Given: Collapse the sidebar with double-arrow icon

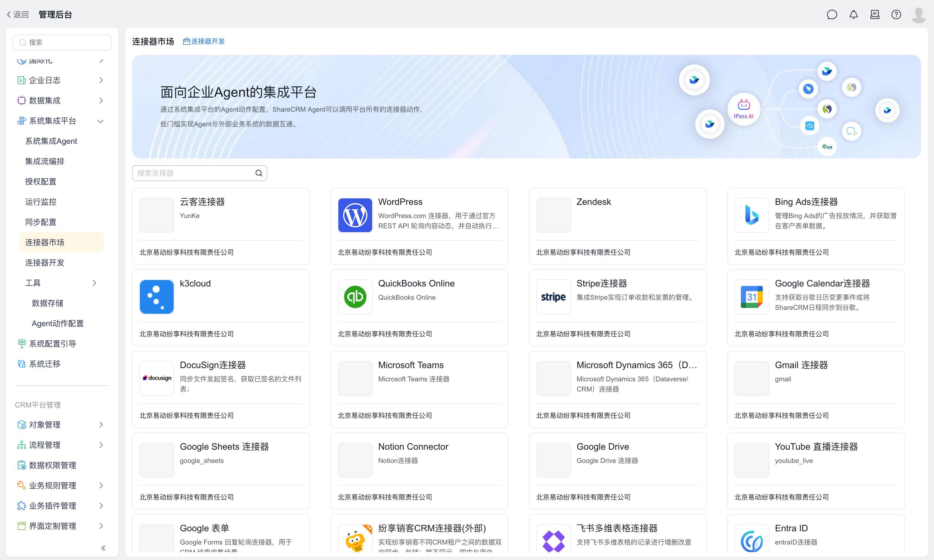Looking at the screenshot, I should click(x=103, y=548).
